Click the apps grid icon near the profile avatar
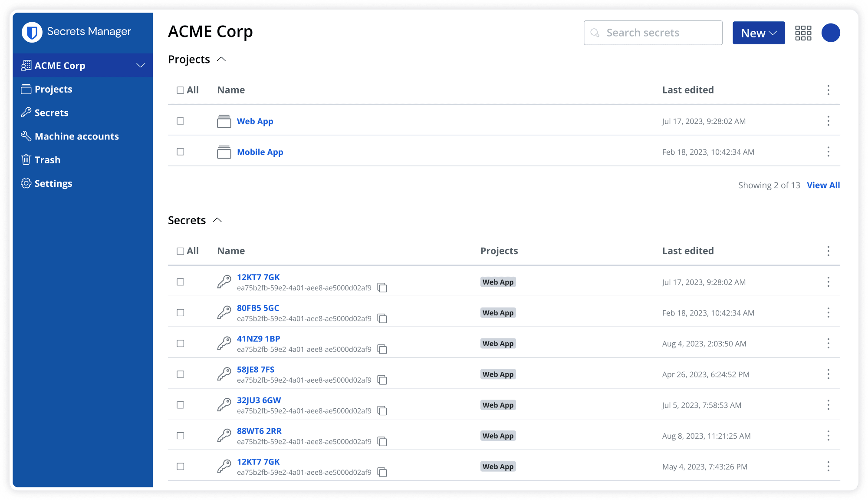The width and height of the screenshot is (868, 500). pos(803,33)
